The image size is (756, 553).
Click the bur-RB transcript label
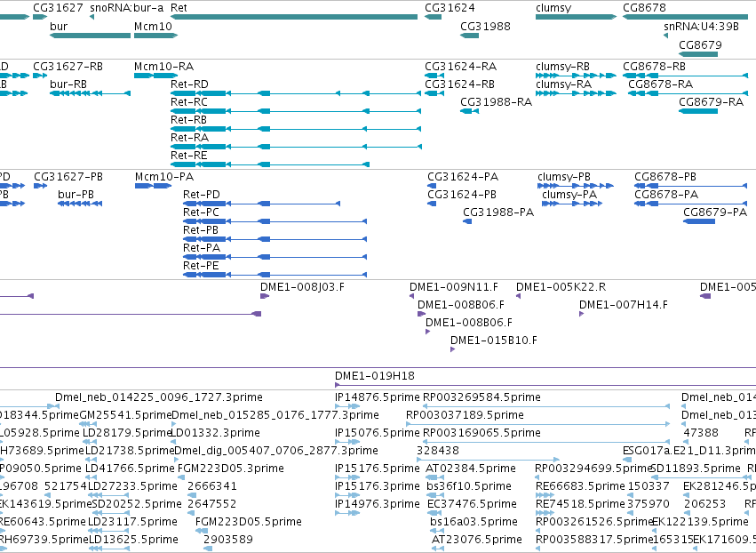pos(68,84)
